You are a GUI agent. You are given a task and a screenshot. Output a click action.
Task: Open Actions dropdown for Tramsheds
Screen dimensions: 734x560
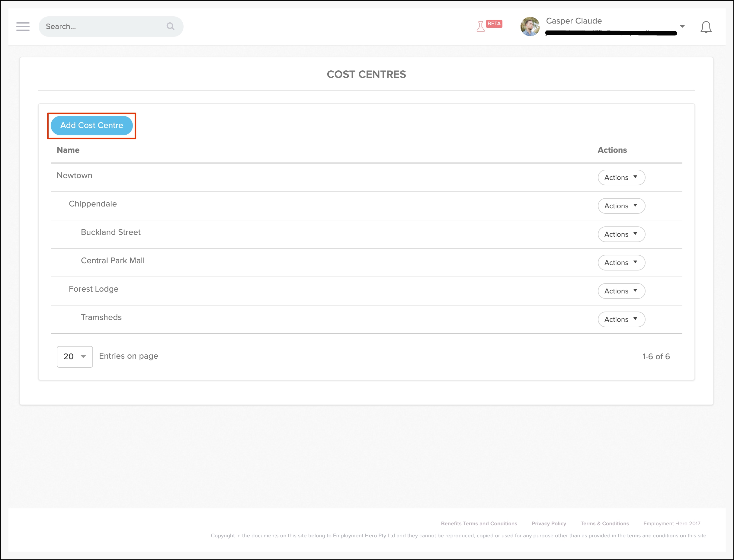click(621, 319)
